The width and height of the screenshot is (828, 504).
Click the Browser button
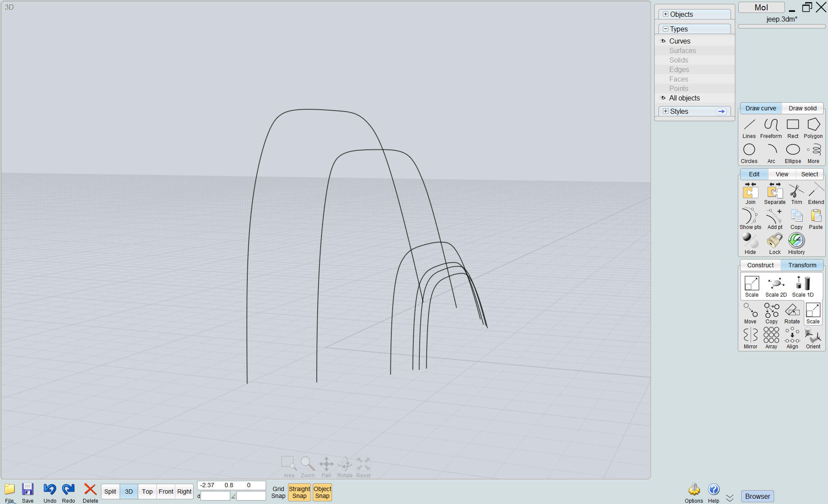tap(757, 496)
